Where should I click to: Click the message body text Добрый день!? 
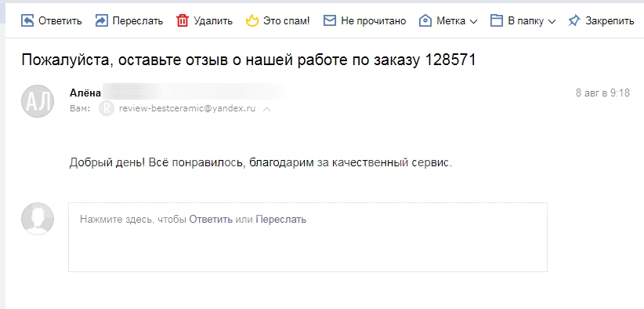pyautogui.click(x=107, y=162)
